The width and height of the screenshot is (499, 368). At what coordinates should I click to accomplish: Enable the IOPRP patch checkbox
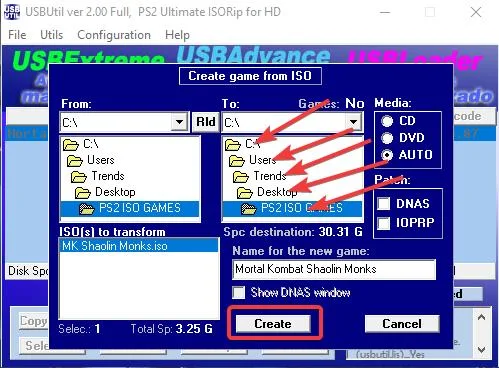(x=384, y=223)
